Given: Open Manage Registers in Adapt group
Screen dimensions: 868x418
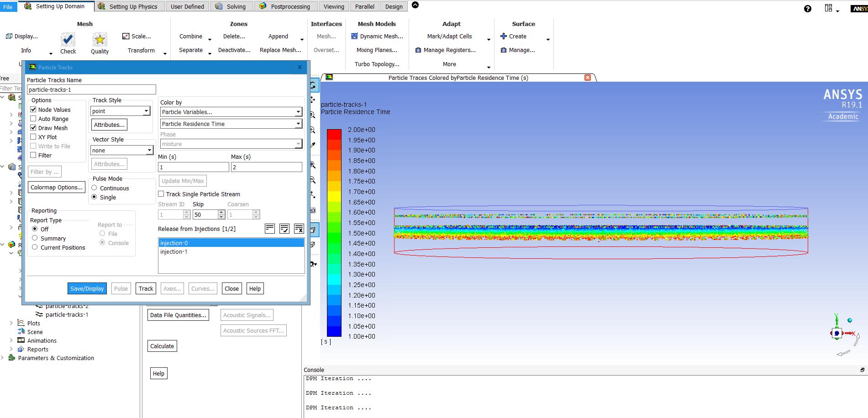Looking at the screenshot, I should [x=445, y=50].
